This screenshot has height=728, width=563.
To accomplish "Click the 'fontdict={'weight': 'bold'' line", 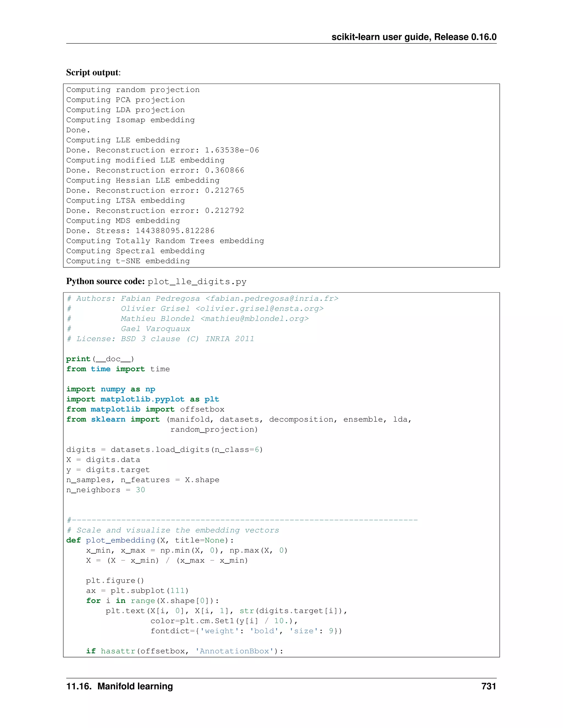I will click(x=247, y=631).
